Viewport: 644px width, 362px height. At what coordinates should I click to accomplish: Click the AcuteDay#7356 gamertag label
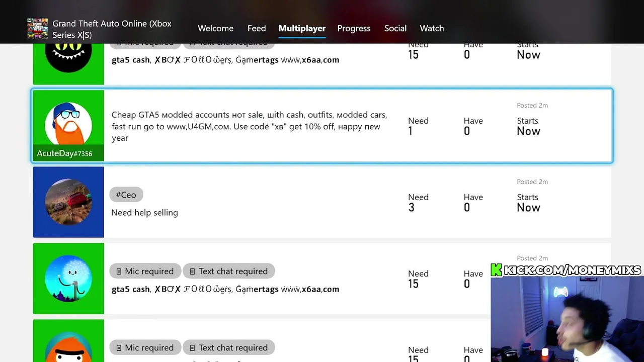coord(64,153)
